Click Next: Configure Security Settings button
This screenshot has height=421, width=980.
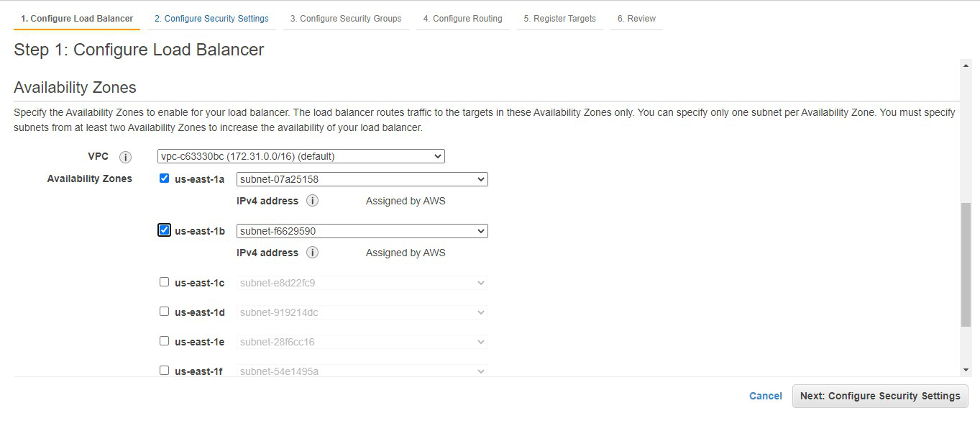880,396
